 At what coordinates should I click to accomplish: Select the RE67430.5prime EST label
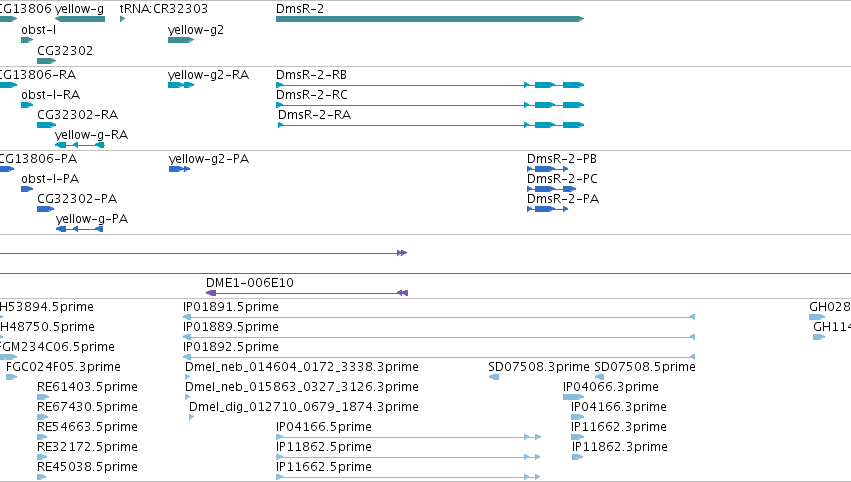87,407
